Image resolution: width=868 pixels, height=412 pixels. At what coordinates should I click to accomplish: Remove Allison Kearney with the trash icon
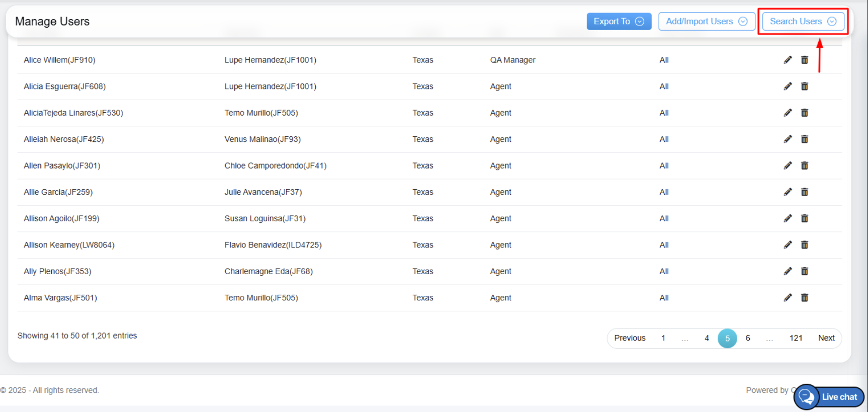pyautogui.click(x=805, y=245)
